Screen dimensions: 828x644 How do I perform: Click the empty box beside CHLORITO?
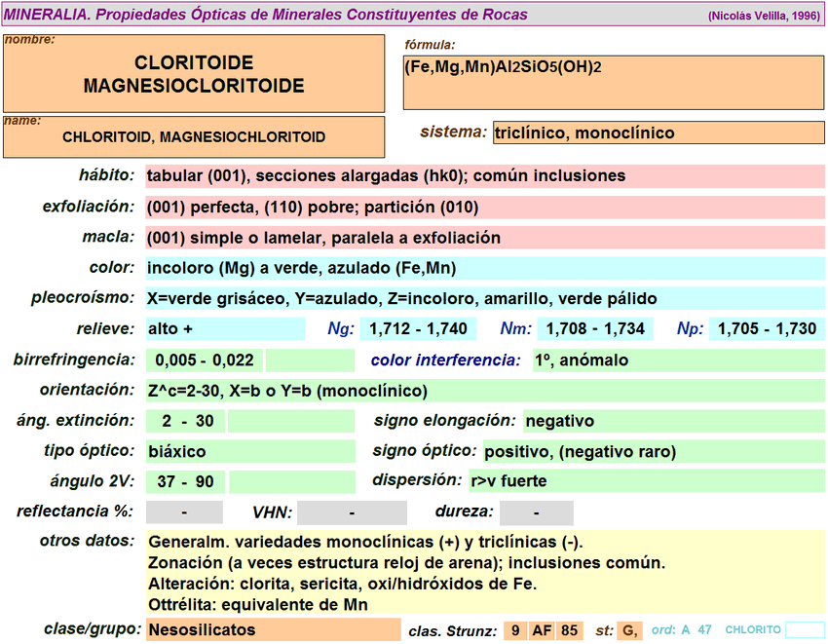(x=805, y=630)
